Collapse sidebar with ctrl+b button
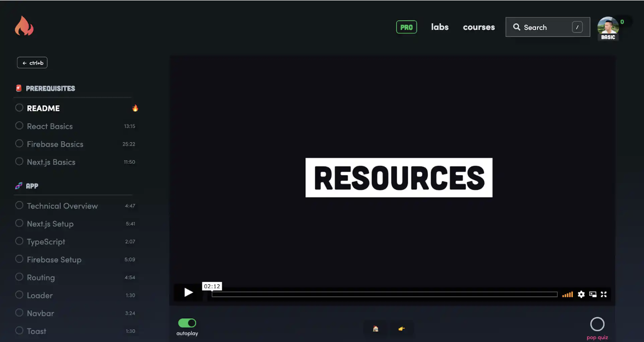This screenshot has height=342, width=644. pos(32,63)
